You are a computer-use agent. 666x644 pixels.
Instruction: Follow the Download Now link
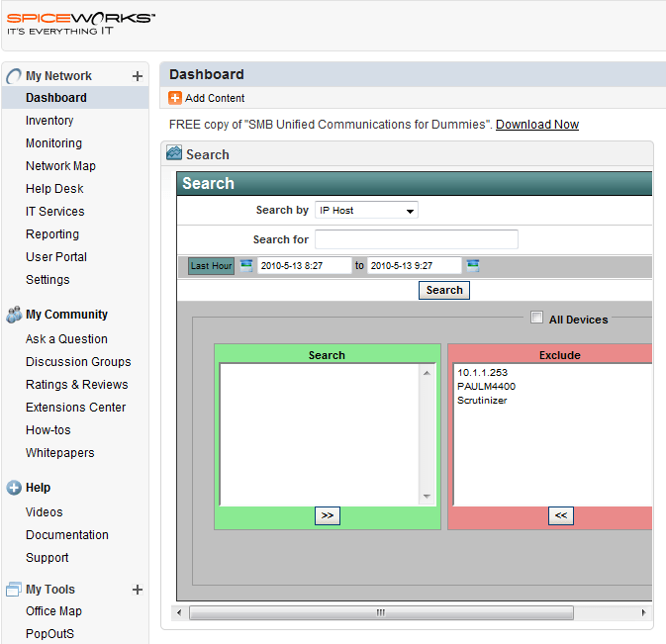pos(537,125)
